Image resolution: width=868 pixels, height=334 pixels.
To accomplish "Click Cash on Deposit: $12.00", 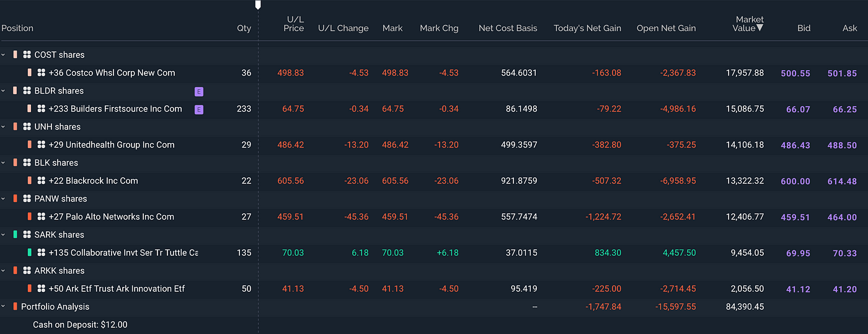I will coord(80,324).
